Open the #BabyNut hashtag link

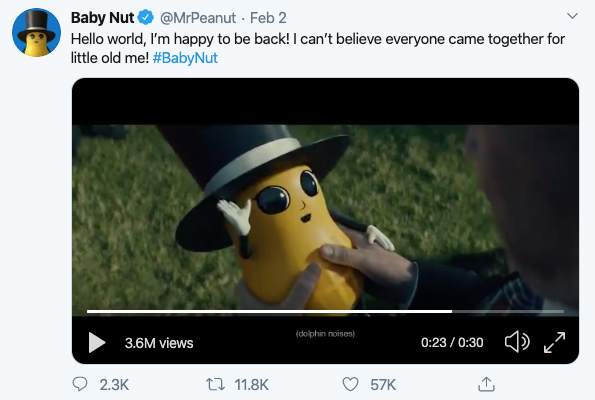185,58
